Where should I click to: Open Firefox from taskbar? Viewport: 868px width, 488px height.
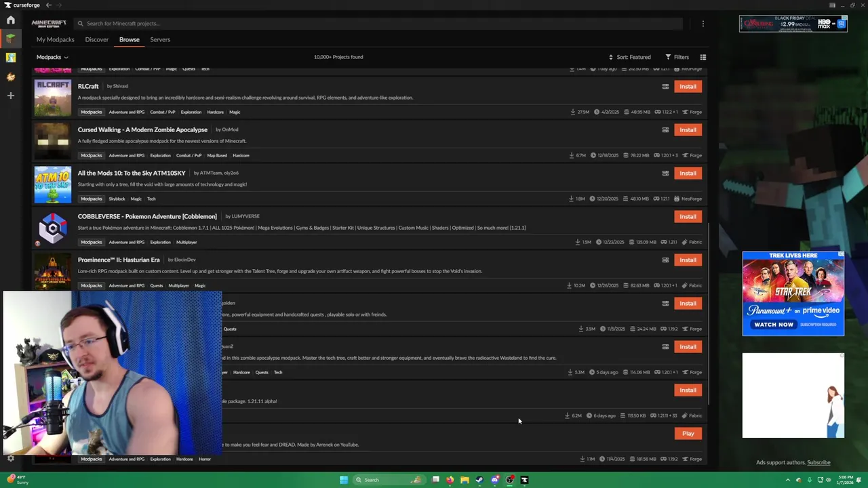450,480
